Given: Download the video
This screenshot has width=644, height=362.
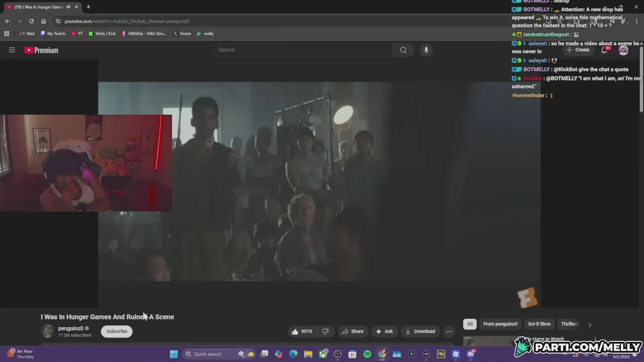Looking at the screenshot, I should 420,331.
